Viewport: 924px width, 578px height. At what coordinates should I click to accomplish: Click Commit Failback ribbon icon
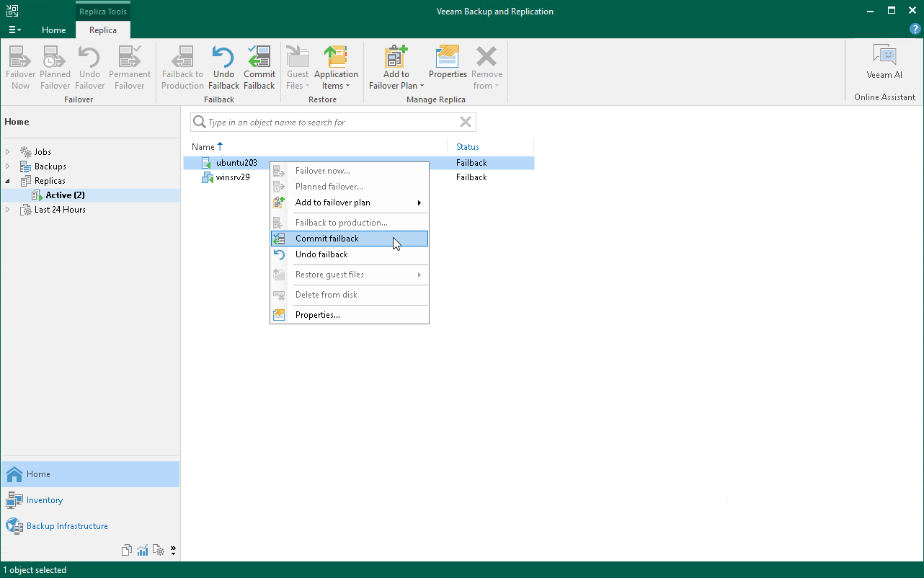point(259,68)
